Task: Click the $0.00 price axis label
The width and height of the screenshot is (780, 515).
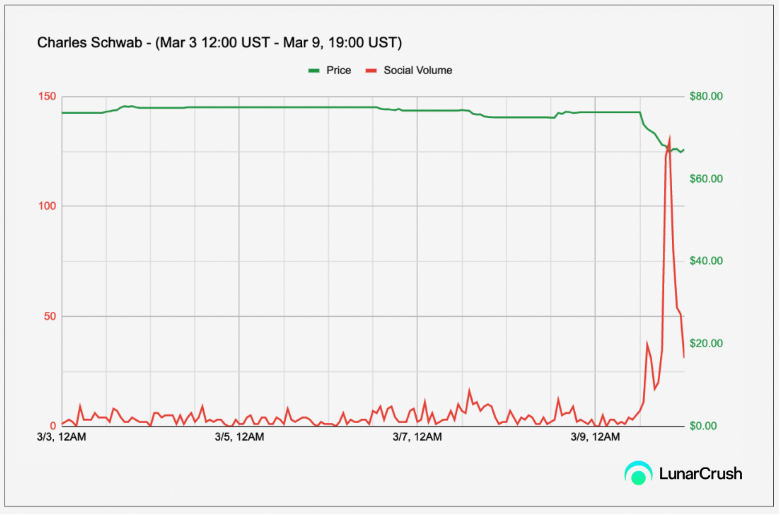Action: (x=703, y=426)
